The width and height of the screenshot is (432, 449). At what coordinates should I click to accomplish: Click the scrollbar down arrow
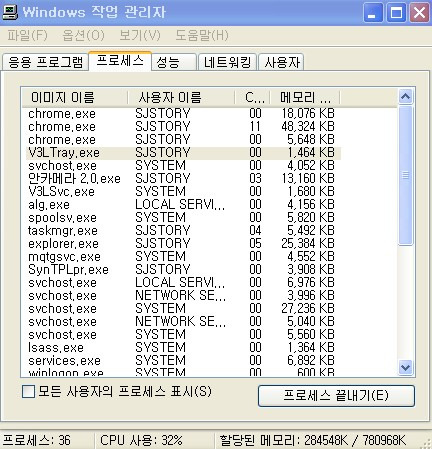click(405, 368)
